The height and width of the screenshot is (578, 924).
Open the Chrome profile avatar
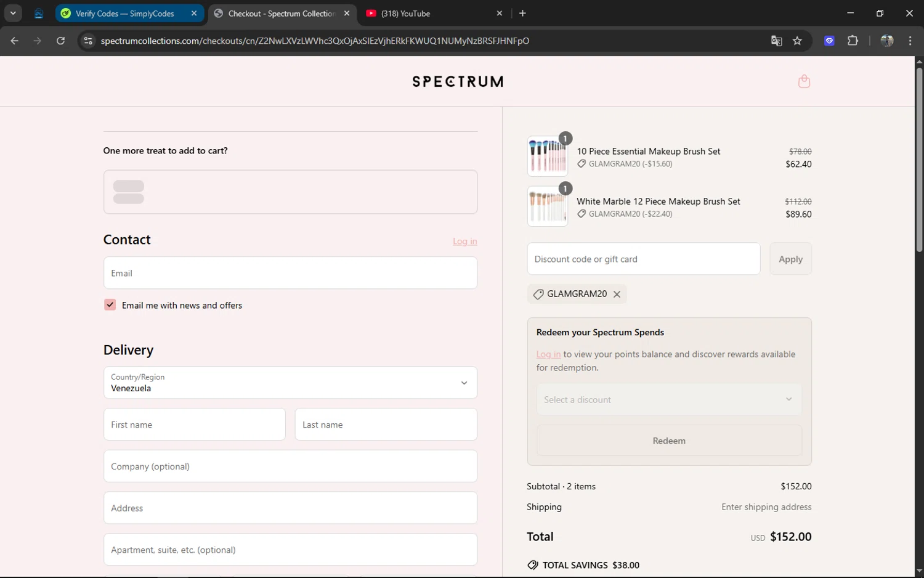click(887, 41)
